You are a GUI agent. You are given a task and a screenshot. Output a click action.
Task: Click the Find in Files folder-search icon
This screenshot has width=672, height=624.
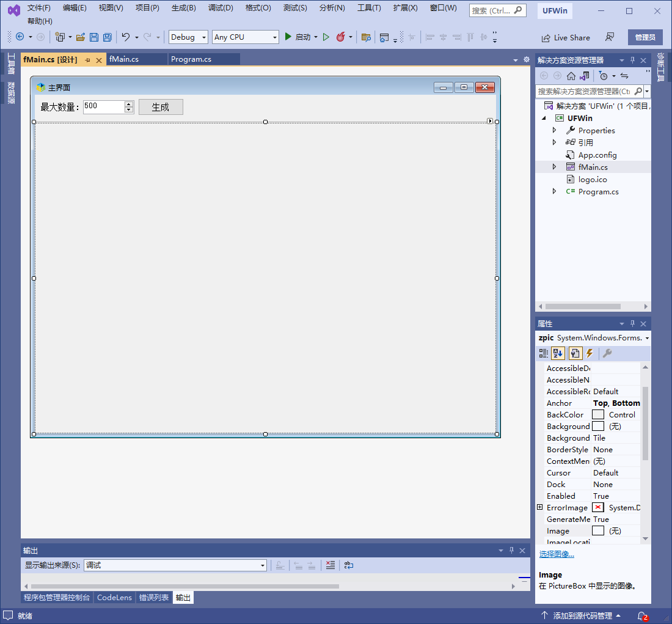click(366, 37)
